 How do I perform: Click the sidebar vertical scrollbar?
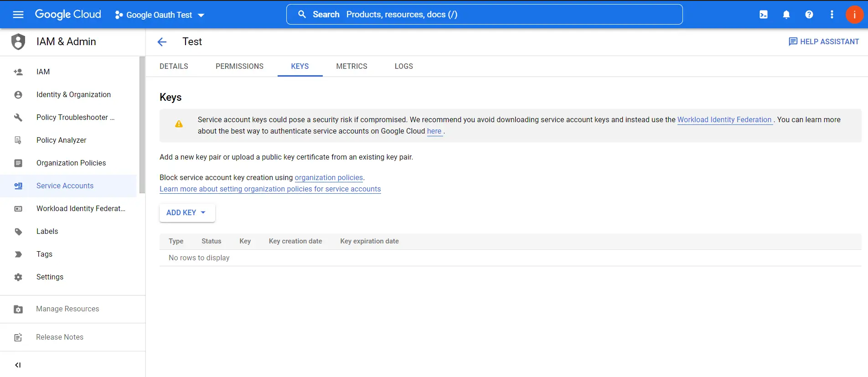pyautogui.click(x=142, y=125)
